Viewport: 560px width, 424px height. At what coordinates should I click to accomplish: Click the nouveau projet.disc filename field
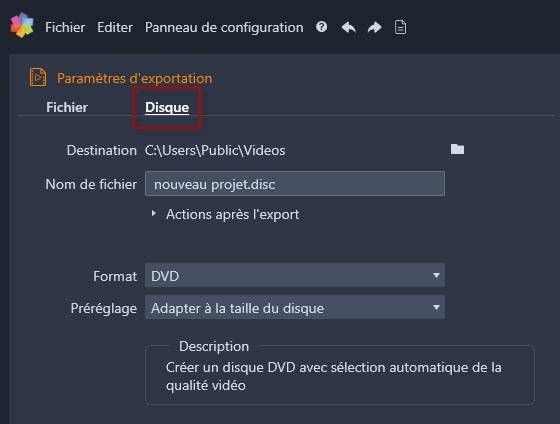295,184
